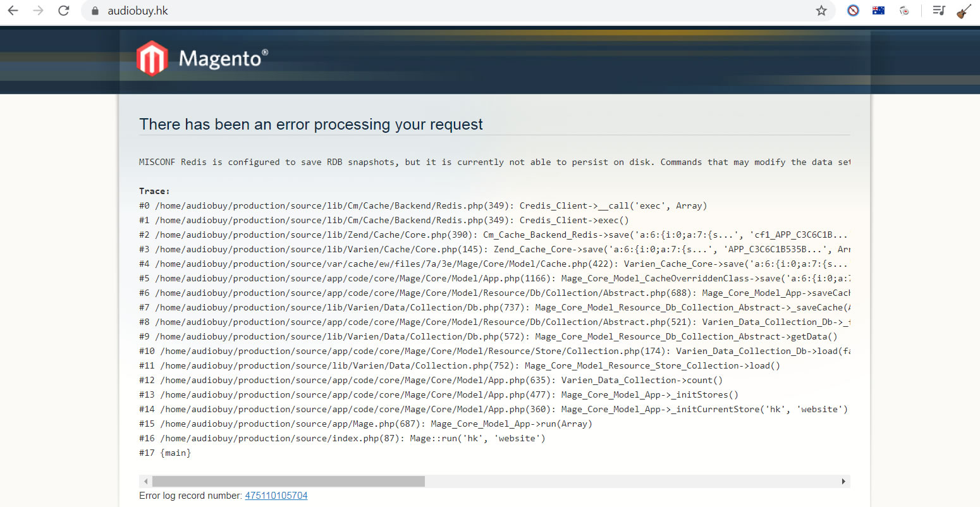This screenshot has width=980, height=507.
Task: Open the music playlist extension icon
Action: (938, 10)
